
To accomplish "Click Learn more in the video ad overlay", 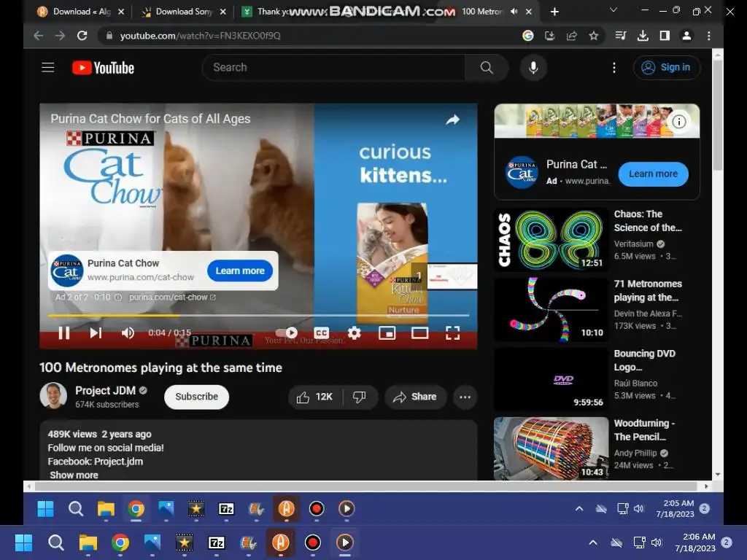I will 240,271.
